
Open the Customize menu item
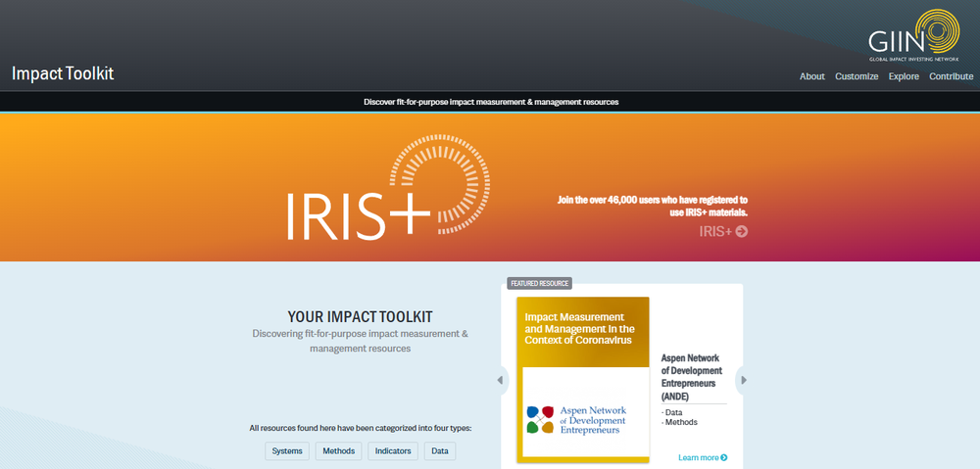pyautogui.click(x=857, y=76)
